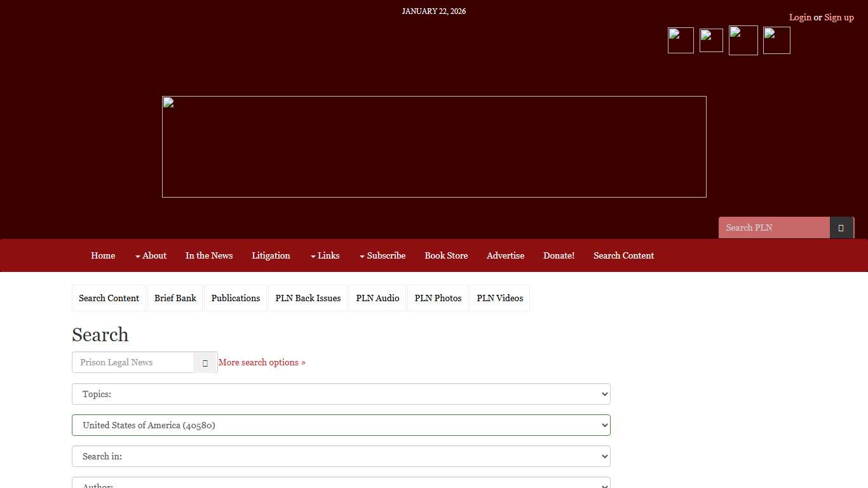Open More search options
Viewport: 868px width, 488px height.
[262, 362]
